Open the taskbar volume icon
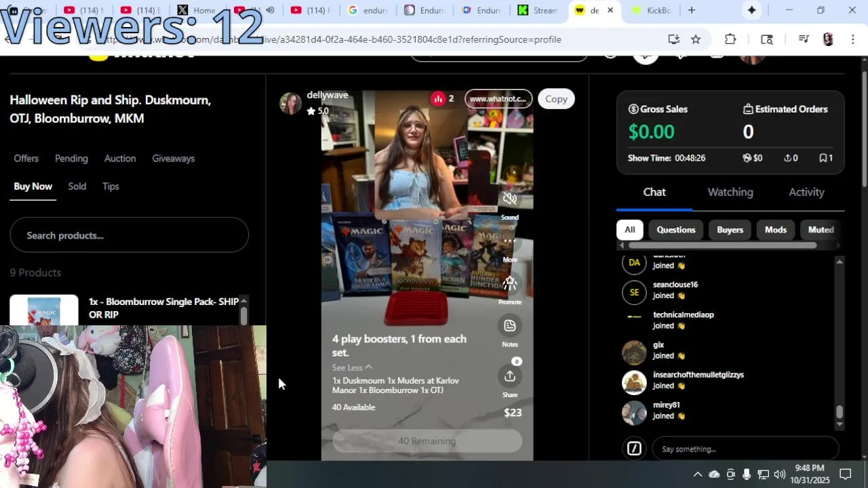 coord(780,474)
